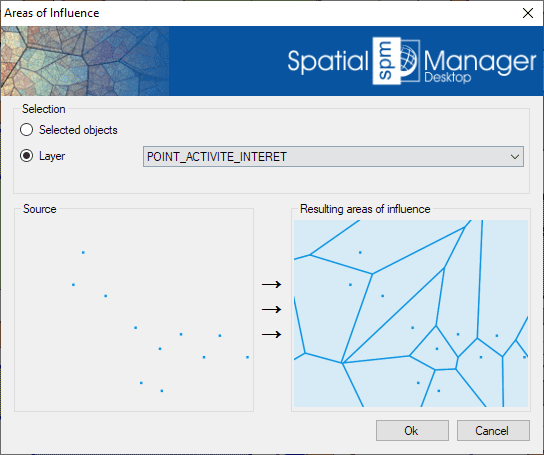Screen dimensions: 544x455
Task: Click the middle arrow between previews
Action: (271, 309)
